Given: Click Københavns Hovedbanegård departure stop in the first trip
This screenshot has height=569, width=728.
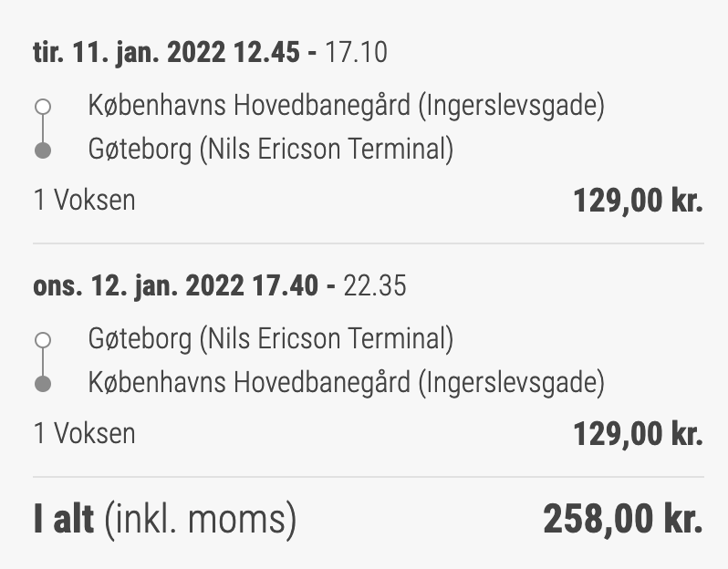Looking at the screenshot, I should [x=347, y=106].
